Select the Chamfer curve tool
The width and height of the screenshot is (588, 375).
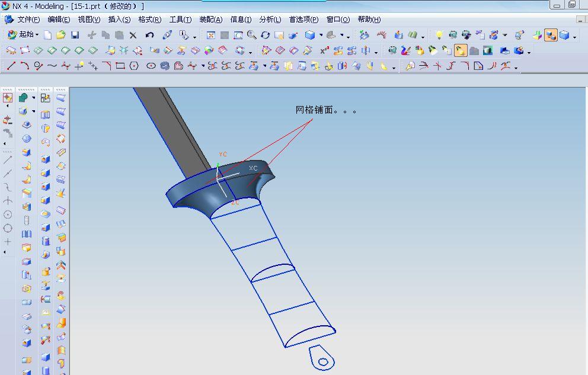tap(107, 66)
